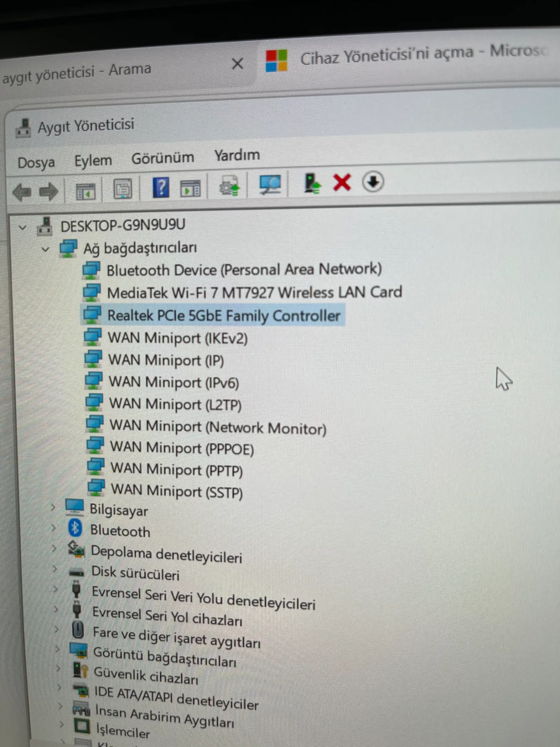Click the Microsoft logo on the browser tab
The height and width of the screenshot is (747, 560).
pos(276,61)
